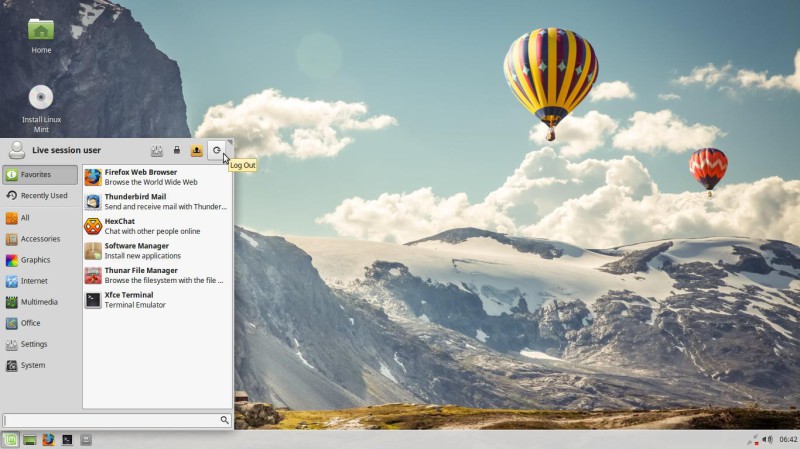Open the Home folder desktop icon
This screenshot has height=449, width=800.
(41, 36)
